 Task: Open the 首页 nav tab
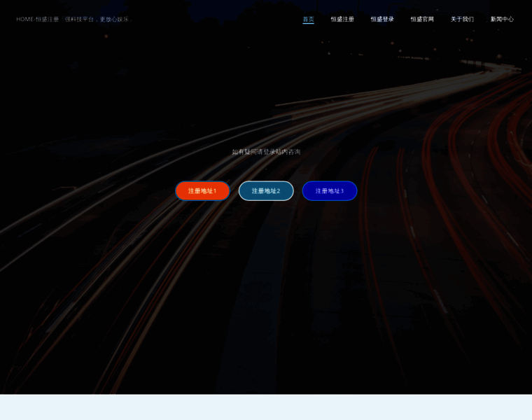[x=308, y=20]
